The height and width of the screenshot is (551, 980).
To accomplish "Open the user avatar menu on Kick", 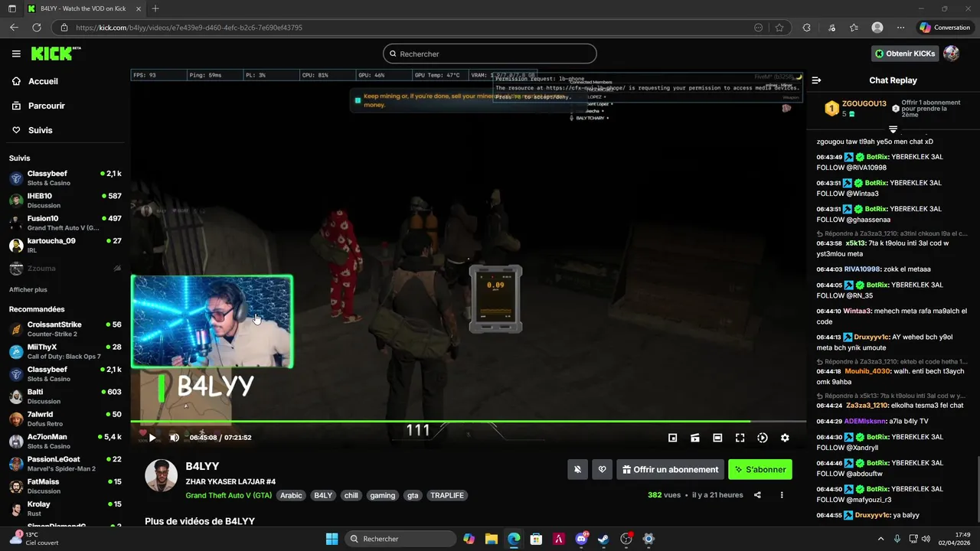I will (952, 54).
